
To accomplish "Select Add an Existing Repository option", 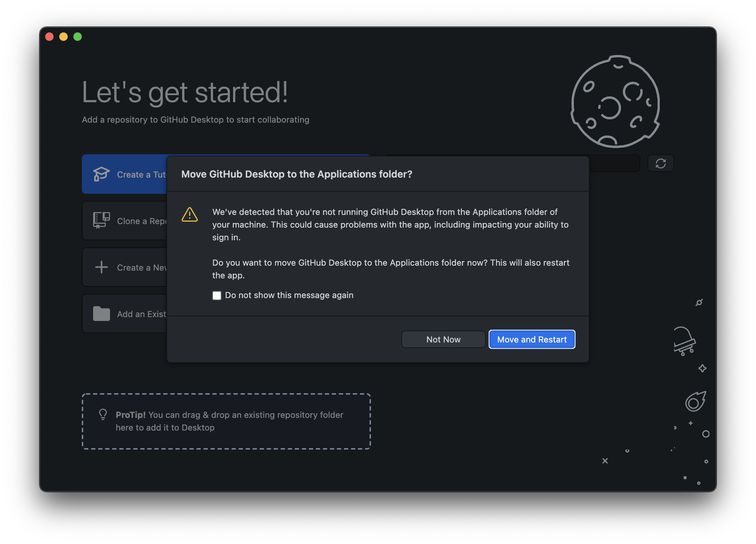I will [124, 314].
